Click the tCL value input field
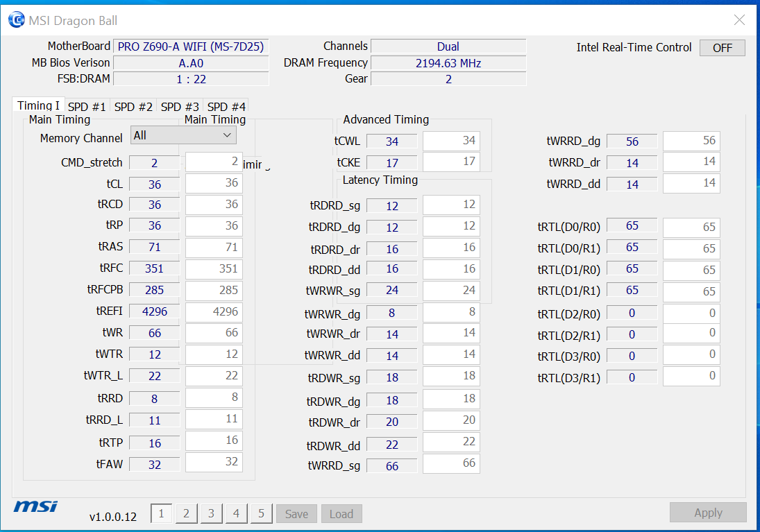The image size is (760, 532). pos(213,184)
